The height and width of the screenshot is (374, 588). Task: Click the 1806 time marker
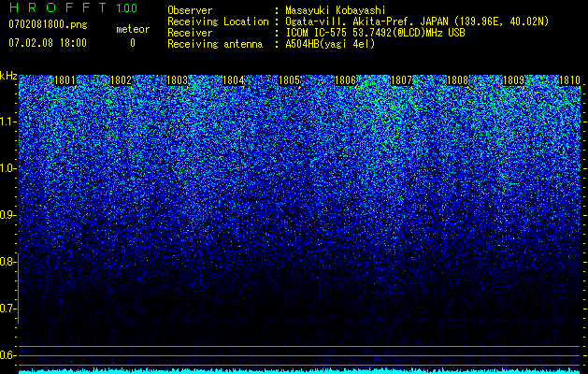point(345,80)
